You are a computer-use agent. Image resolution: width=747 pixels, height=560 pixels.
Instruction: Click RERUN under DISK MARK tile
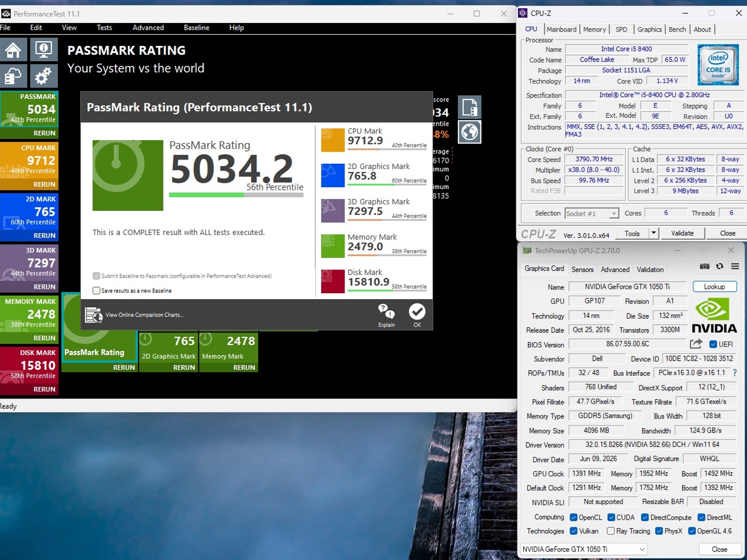point(44,389)
